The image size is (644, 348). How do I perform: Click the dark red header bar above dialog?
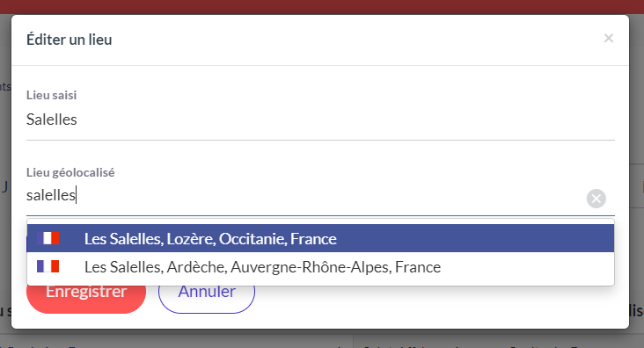(x=322, y=6)
